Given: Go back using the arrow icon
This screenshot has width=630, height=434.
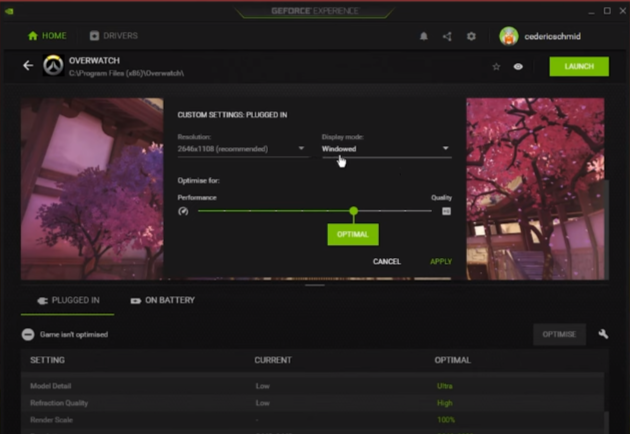Looking at the screenshot, I should point(28,66).
